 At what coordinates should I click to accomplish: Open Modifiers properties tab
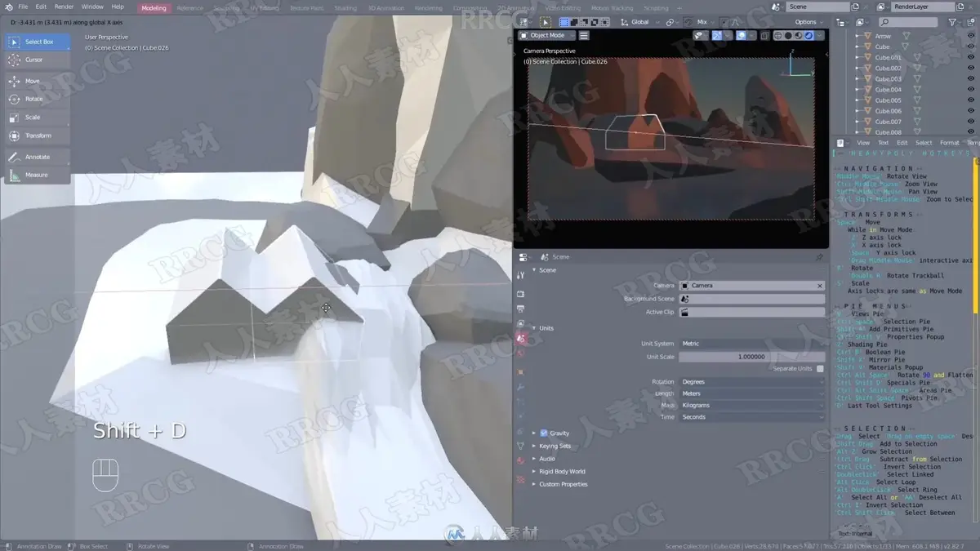(x=520, y=387)
